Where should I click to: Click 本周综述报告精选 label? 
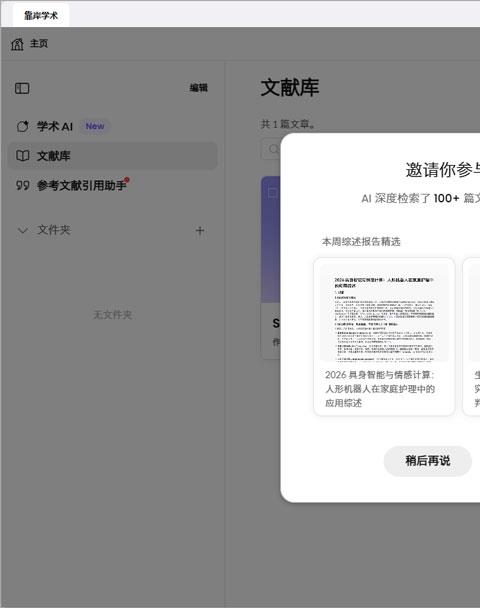(361, 242)
